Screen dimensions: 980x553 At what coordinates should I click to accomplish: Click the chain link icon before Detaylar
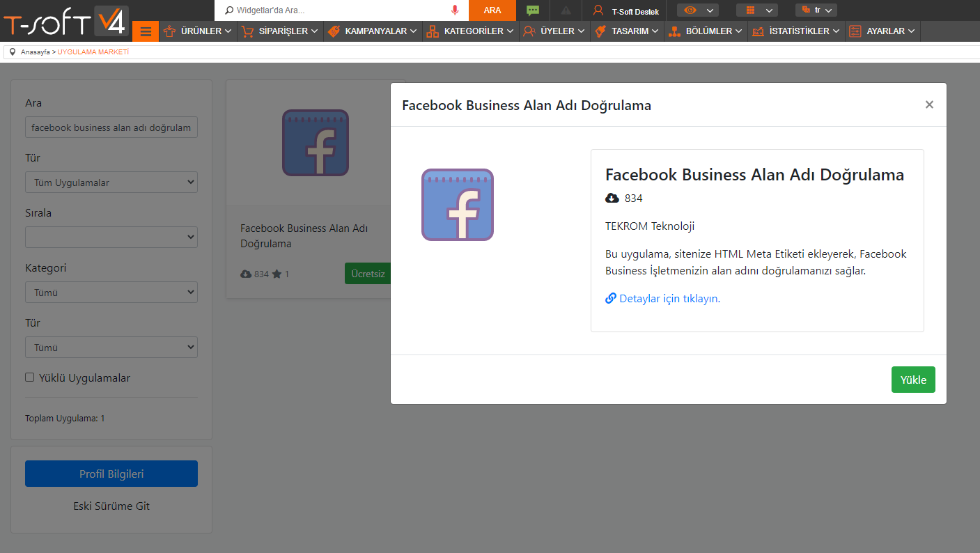[x=611, y=298]
